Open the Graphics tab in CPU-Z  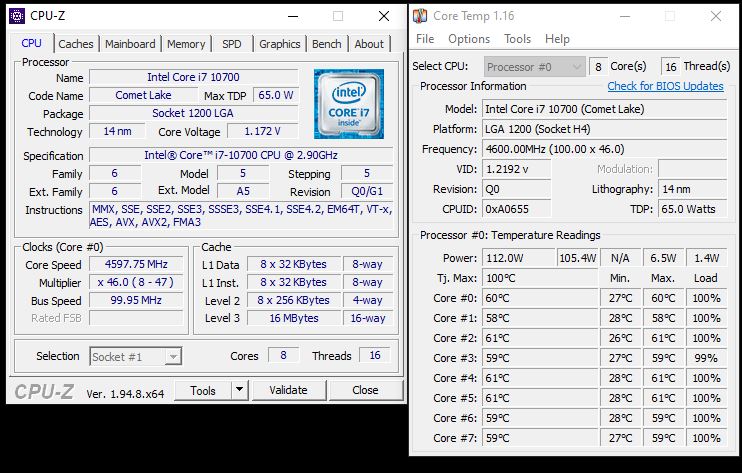pos(279,44)
